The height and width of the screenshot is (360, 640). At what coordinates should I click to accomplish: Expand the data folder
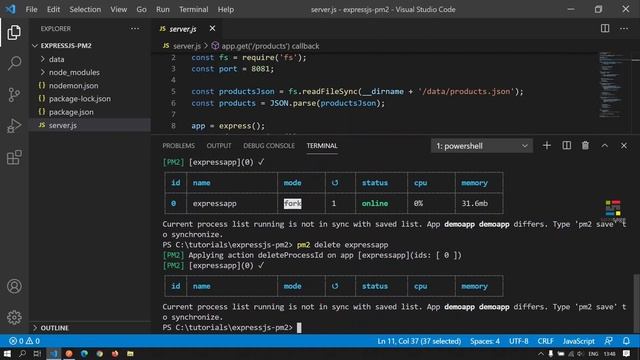click(90, 59)
